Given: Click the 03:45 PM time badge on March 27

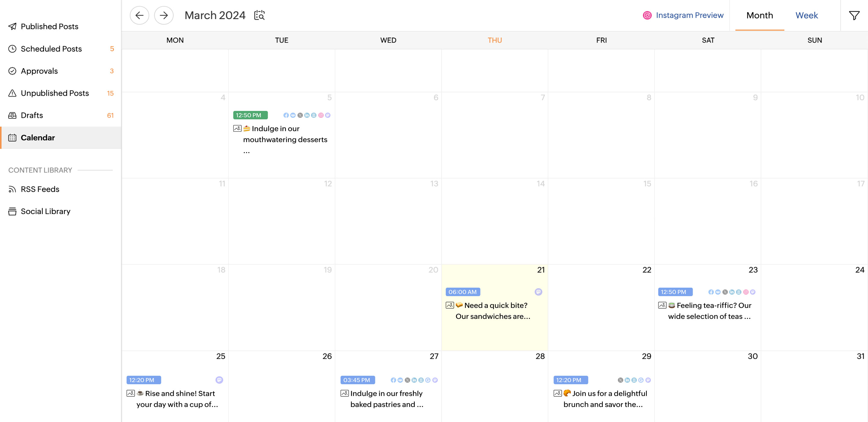Looking at the screenshot, I should pyautogui.click(x=357, y=380).
